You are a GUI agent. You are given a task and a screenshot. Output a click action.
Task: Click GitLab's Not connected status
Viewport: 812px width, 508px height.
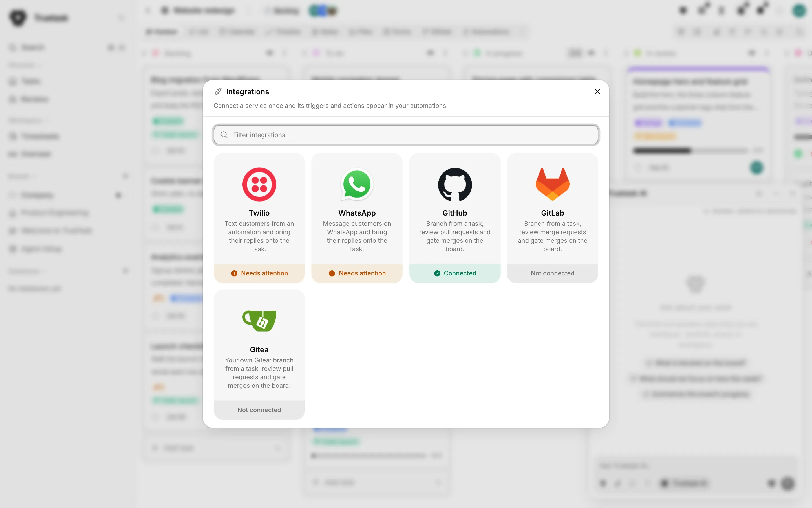tap(552, 273)
